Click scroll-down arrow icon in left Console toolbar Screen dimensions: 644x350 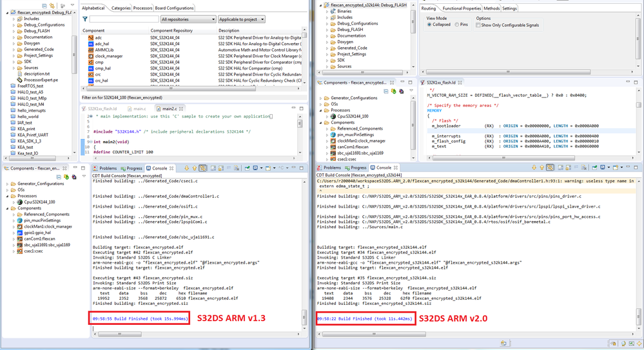[186, 168]
